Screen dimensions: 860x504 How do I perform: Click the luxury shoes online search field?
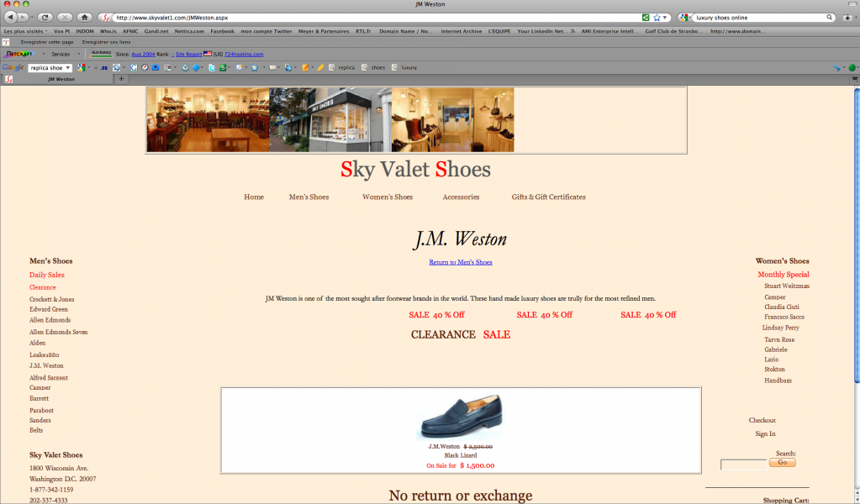(760, 18)
